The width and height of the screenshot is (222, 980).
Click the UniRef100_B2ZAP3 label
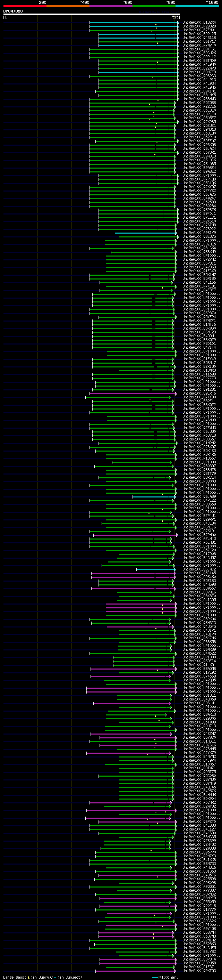(x=199, y=68)
